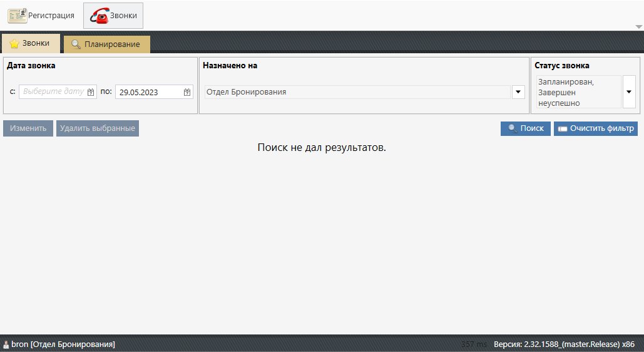Open calendar picker beside 29.05.2023 date
Image resolution: width=644 pixels, height=352 pixels.
pos(187,92)
